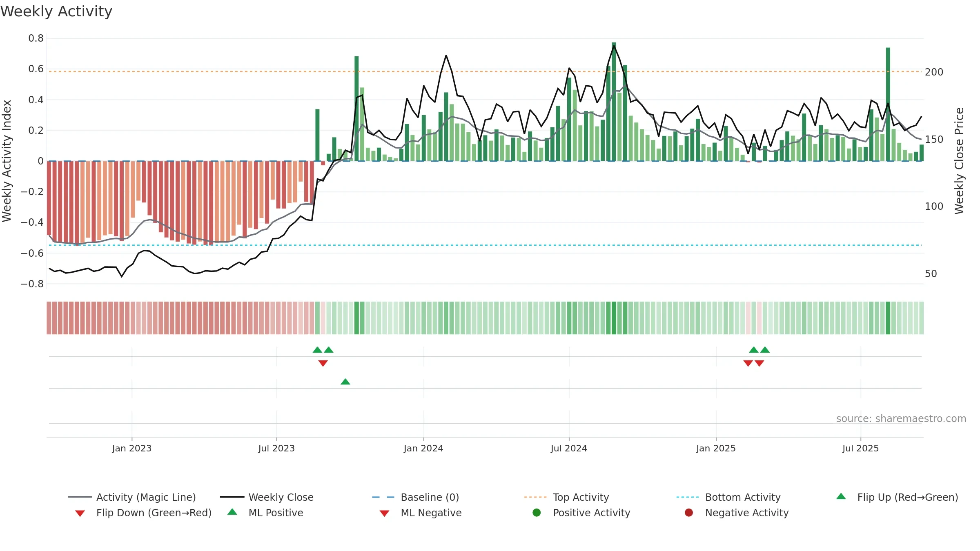Click the 50 tick on the price axis
Viewport: 980px width, 551px height.
pos(931,273)
